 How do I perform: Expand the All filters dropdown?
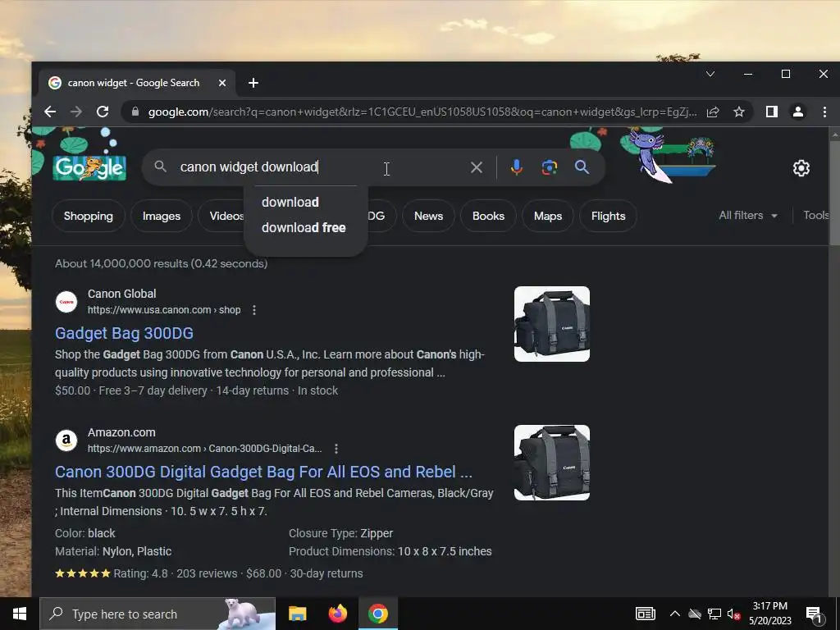[748, 216]
